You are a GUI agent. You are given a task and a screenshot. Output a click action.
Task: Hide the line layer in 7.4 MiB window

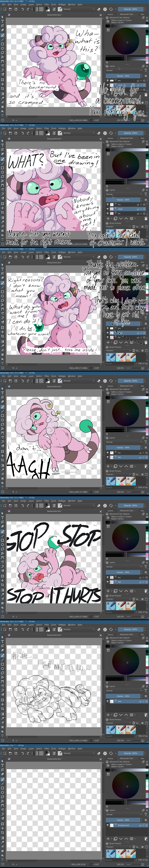[x=108, y=328]
